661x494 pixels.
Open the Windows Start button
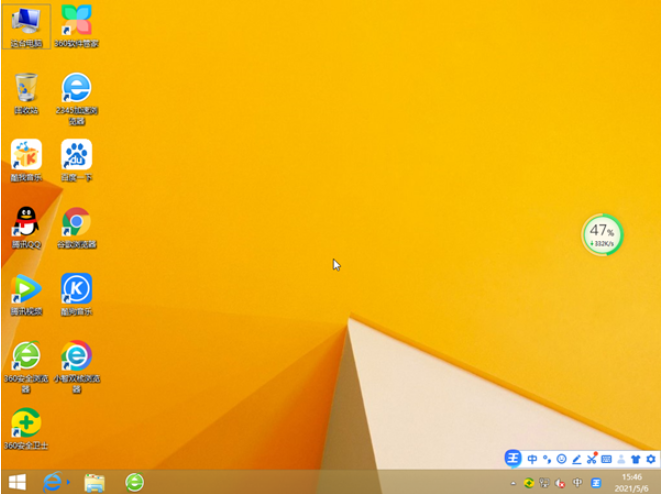[16, 482]
